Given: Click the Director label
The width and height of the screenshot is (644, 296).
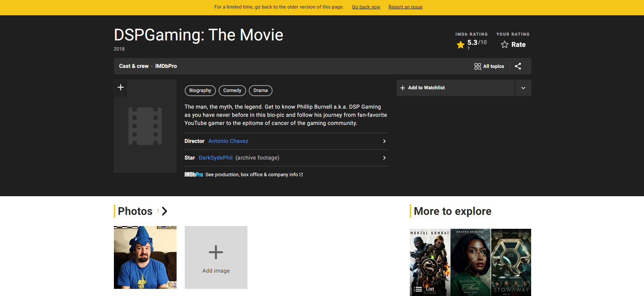Looking at the screenshot, I should click(195, 141).
